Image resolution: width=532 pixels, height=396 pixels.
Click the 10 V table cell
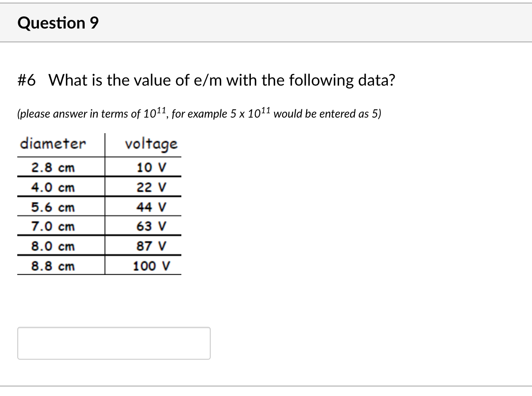click(x=151, y=167)
